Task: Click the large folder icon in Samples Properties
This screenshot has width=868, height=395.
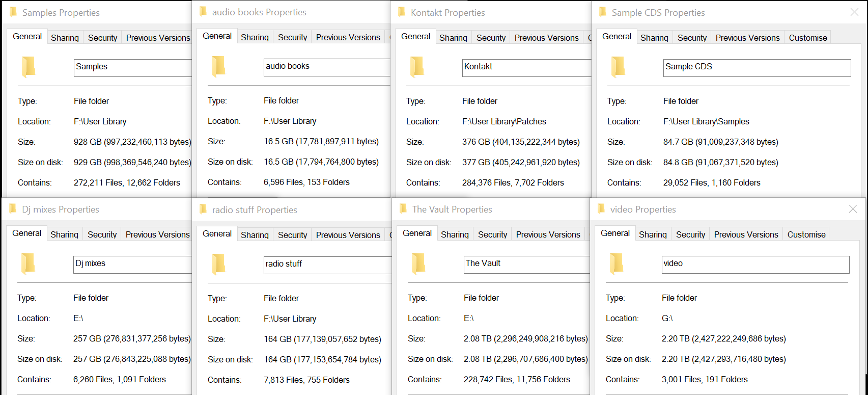Action: [29, 67]
